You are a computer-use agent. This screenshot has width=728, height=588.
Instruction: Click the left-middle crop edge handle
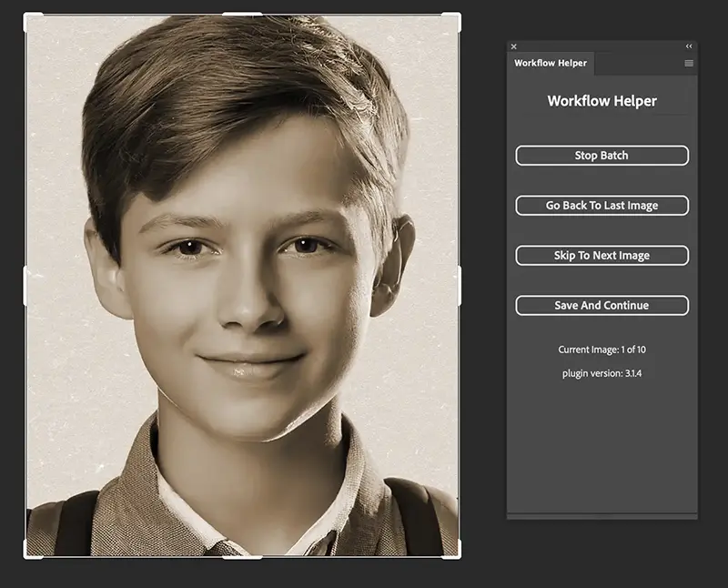(x=25, y=286)
